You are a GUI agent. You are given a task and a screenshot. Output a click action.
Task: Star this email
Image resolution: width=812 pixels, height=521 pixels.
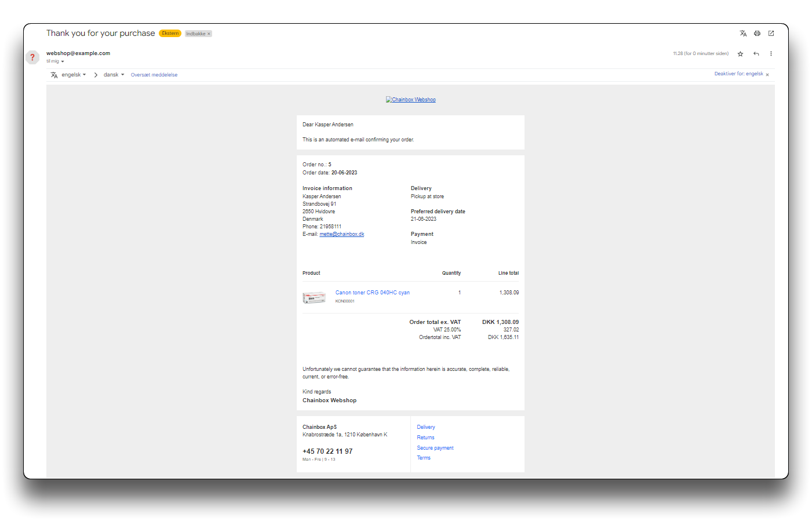tap(740, 54)
